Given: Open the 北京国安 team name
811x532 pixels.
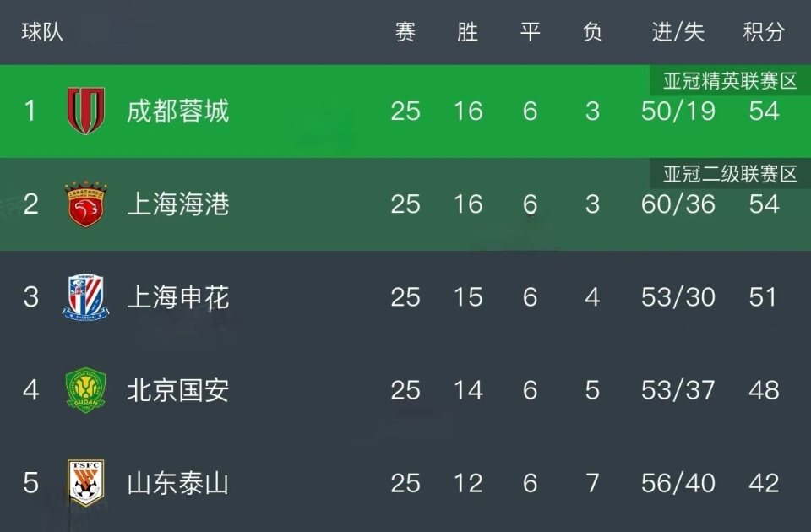Looking at the screenshot, I should pyautogui.click(x=178, y=390).
